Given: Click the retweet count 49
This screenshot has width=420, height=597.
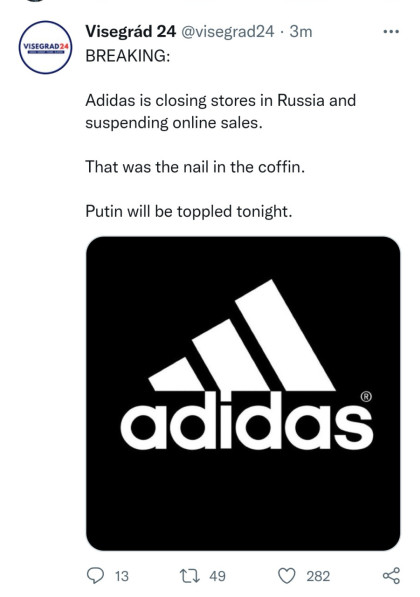Looking at the screenshot, I should pos(217,576).
